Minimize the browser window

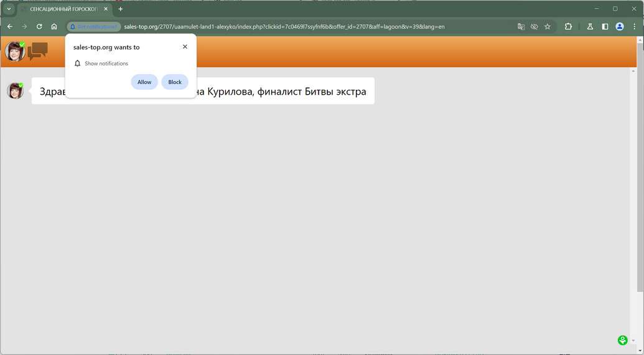point(596,9)
